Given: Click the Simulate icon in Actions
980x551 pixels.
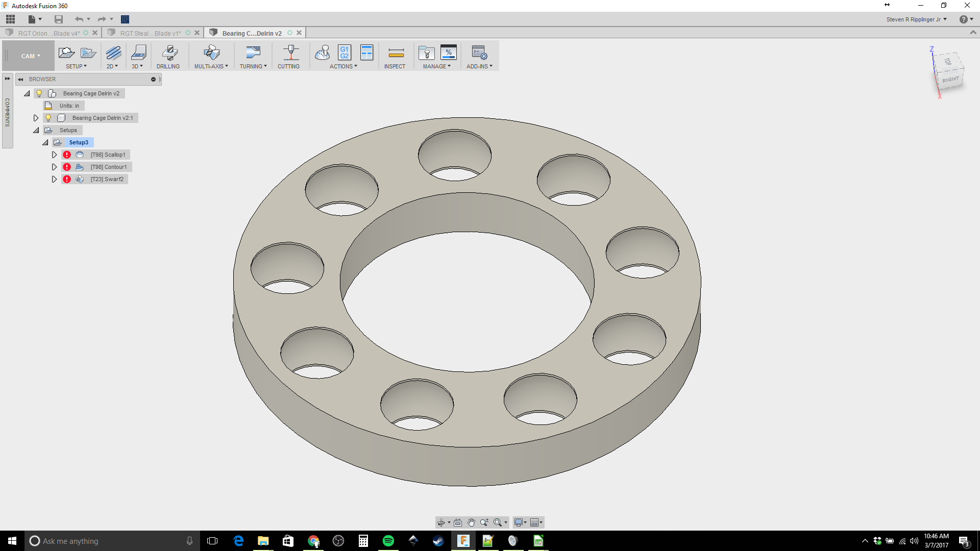Looking at the screenshot, I should [322, 53].
